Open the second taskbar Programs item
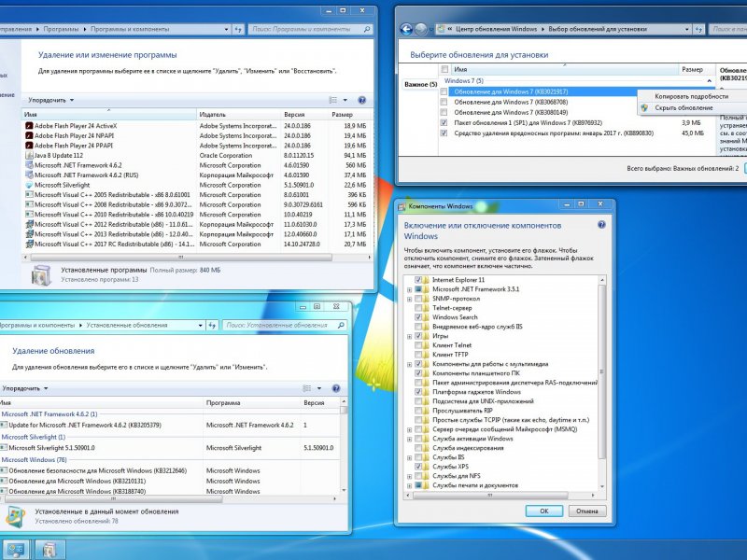 [49, 550]
